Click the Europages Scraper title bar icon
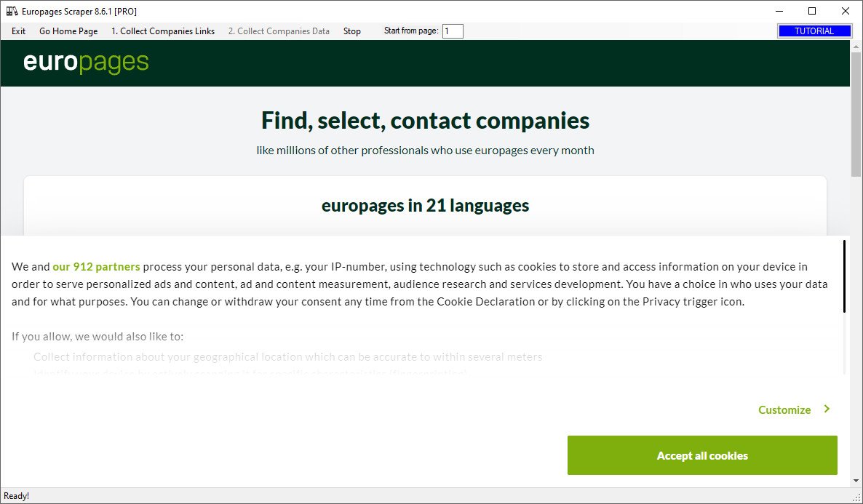Image resolution: width=863 pixels, height=504 pixels. (x=12, y=11)
